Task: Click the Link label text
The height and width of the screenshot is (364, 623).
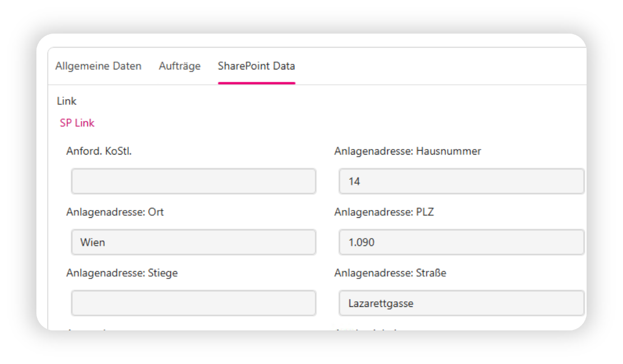Action: 66,101
